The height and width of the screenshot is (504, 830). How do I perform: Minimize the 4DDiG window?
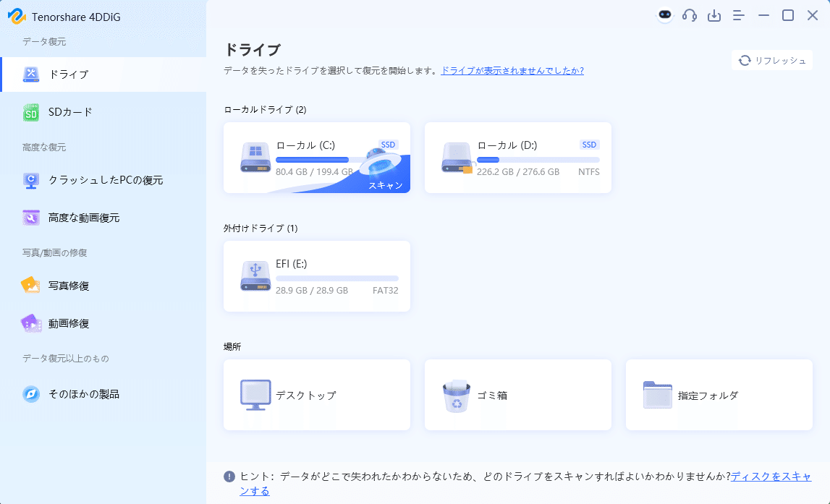click(x=763, y=15)
